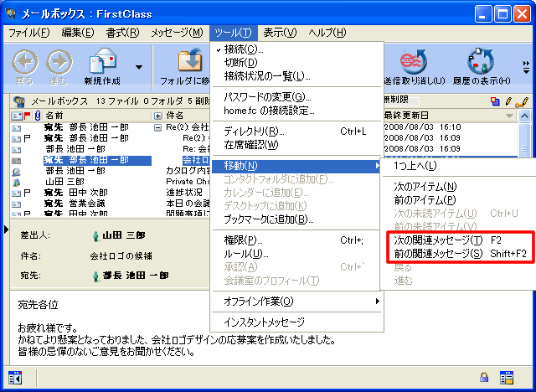Click the 進む forward arrow icon

(58, 63)
